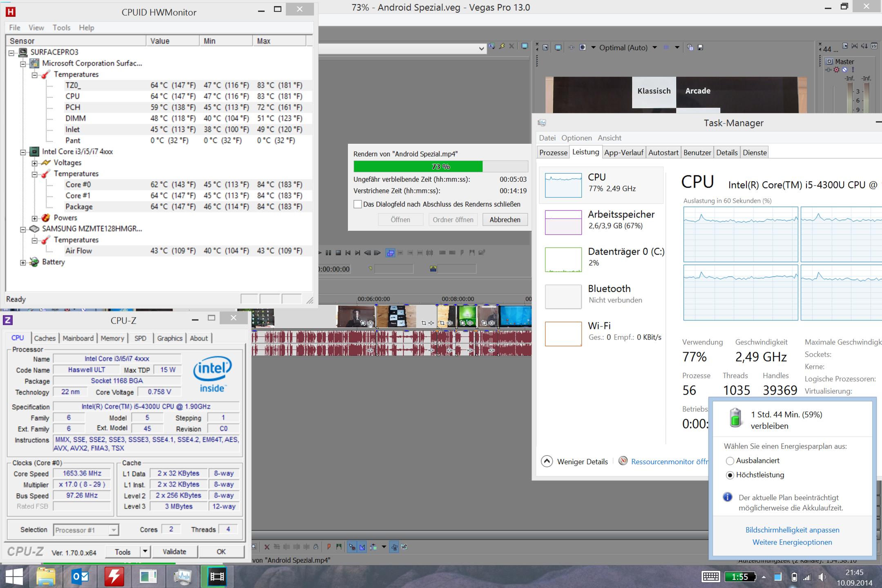Open the Prozesse tab in Task-Manager
Image resolution: width=882 pixels, height=588 pixels.
tap(553, 153)
